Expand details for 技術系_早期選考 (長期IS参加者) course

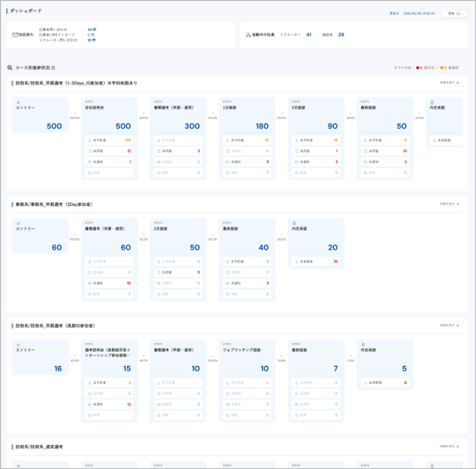(449, 325)
